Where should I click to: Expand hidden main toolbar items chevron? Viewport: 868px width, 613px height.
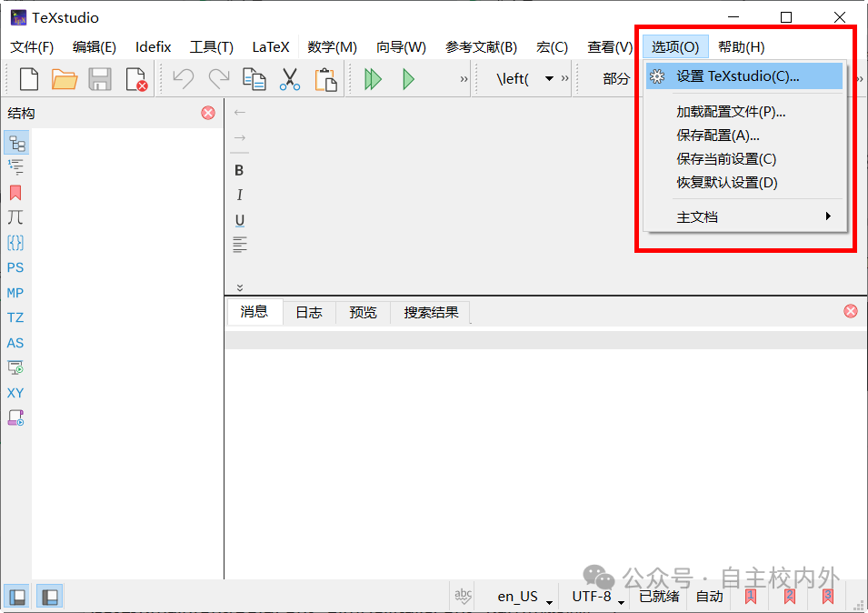click(464, 79)
